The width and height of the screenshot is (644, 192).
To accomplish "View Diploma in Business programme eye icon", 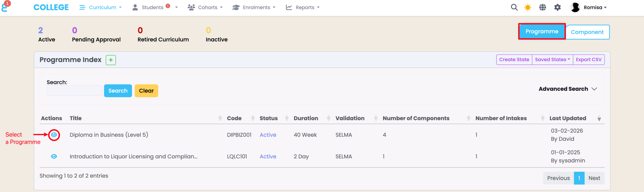I will coord(54,135).
